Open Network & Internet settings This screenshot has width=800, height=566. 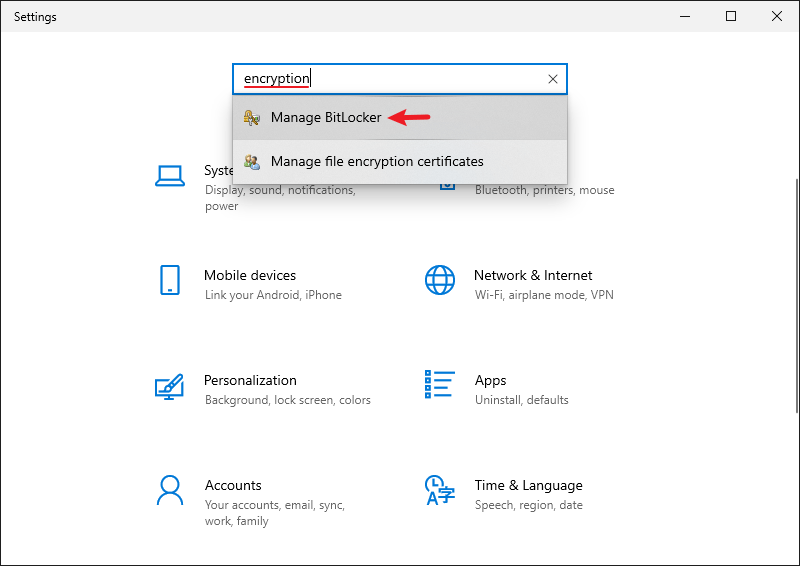point(533,275)
